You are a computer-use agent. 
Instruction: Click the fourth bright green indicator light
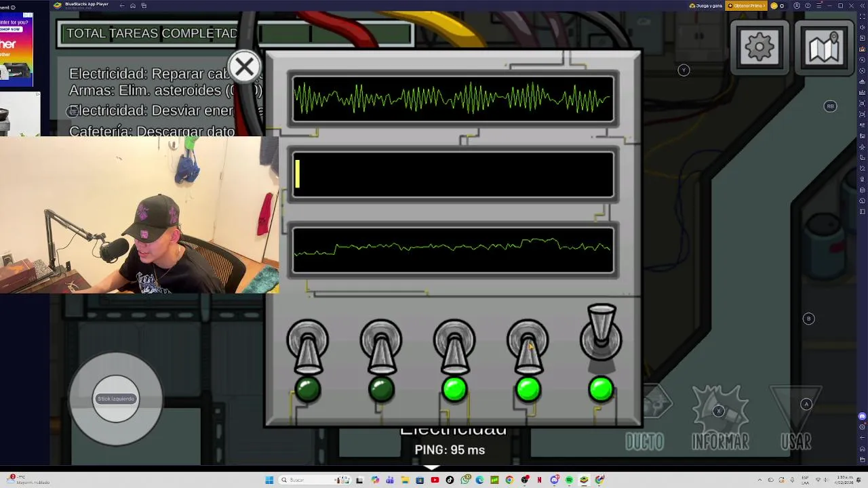528,390
